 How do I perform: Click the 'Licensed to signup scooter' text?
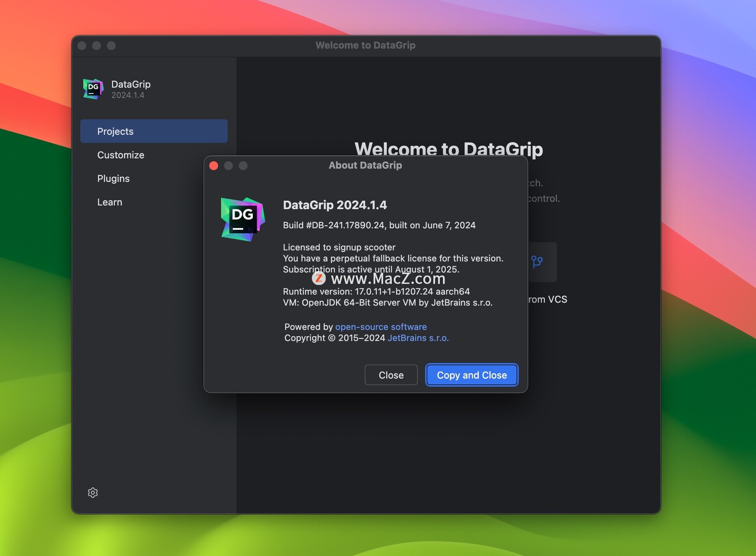pos(339,247)
